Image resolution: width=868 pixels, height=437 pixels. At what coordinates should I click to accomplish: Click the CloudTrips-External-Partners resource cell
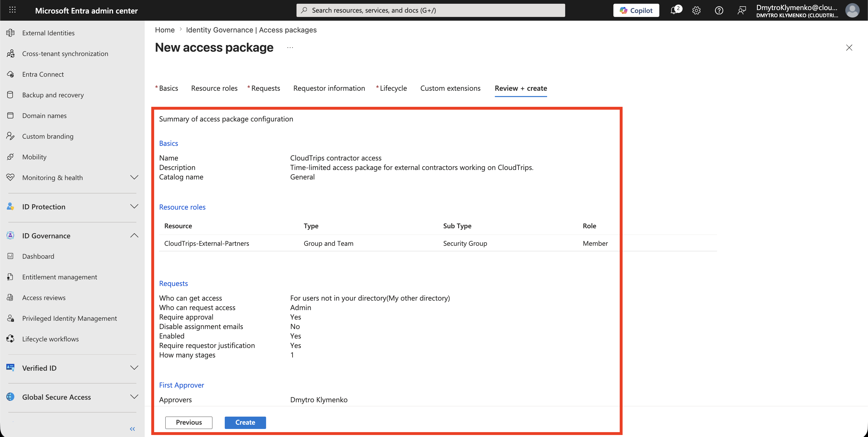207,243
